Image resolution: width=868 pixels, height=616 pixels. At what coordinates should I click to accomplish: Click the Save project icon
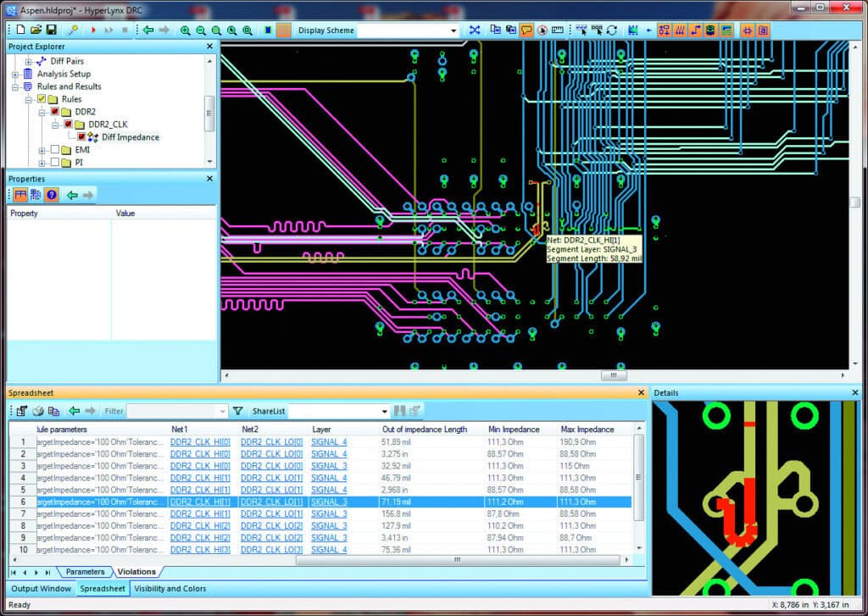click(53, 31)
